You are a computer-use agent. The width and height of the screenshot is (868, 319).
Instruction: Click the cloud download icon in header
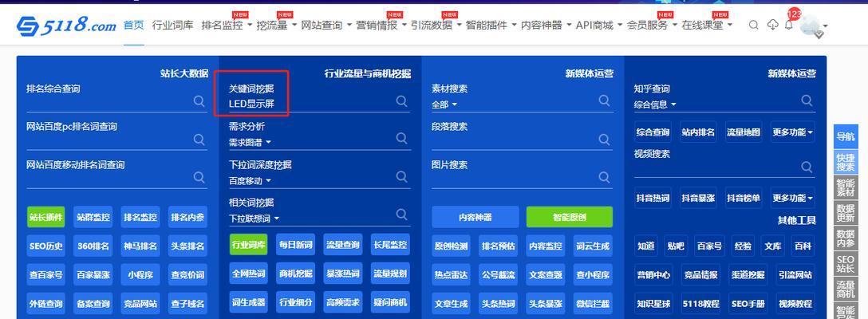772,25
